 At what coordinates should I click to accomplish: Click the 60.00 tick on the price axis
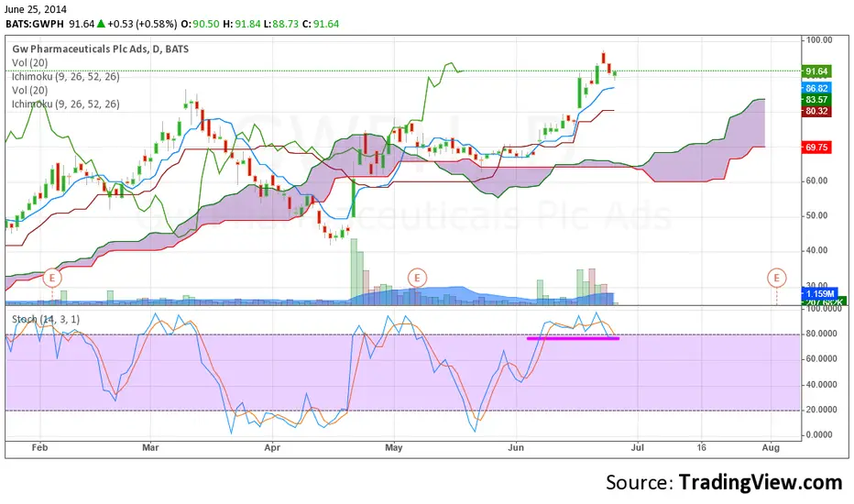tap(816, 181)
